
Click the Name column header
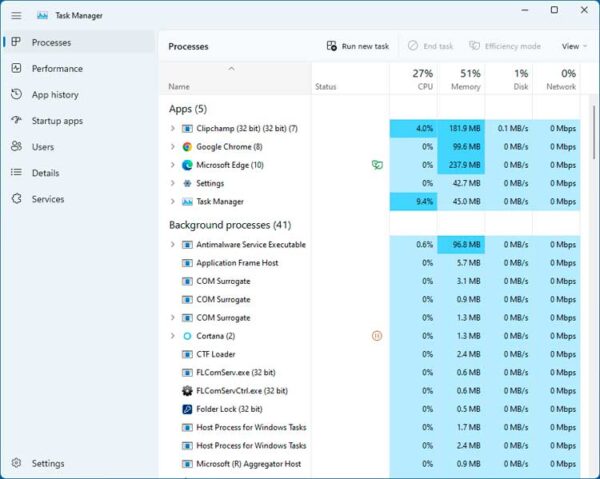[235, 79]
